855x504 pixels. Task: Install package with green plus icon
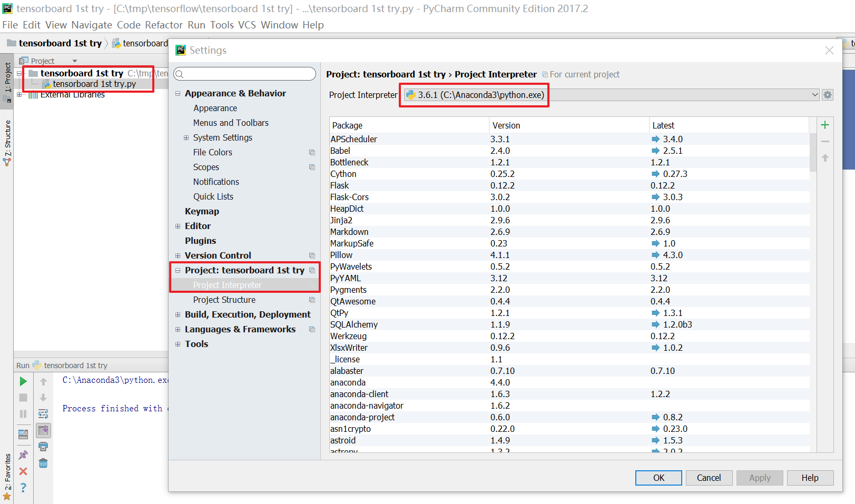click(x=825, y=125)
